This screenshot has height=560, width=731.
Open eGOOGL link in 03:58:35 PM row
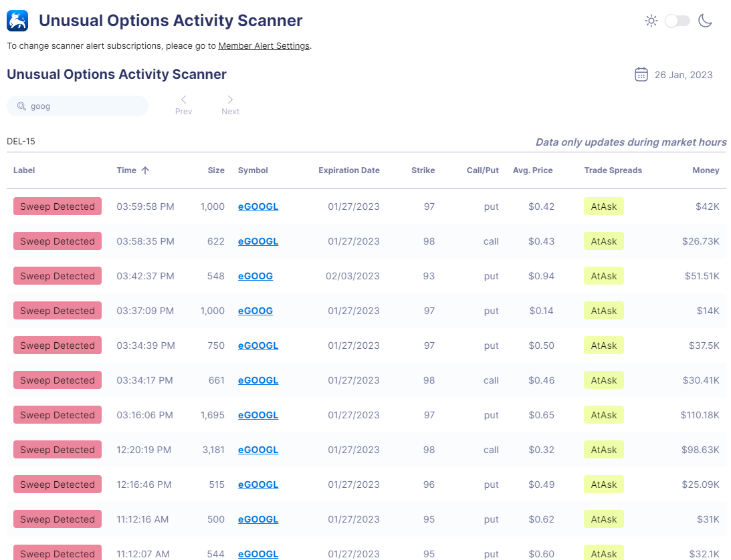[258, 241]
